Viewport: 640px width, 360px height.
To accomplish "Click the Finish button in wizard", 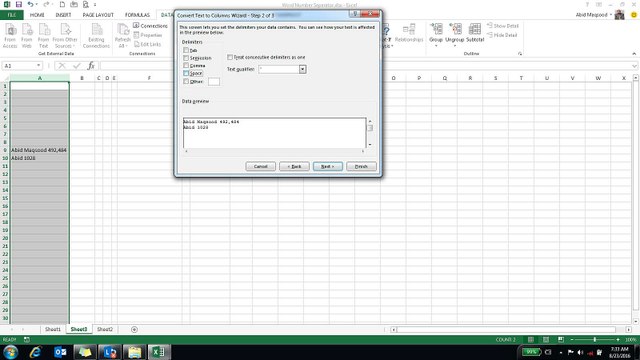I will pos(361,167).
